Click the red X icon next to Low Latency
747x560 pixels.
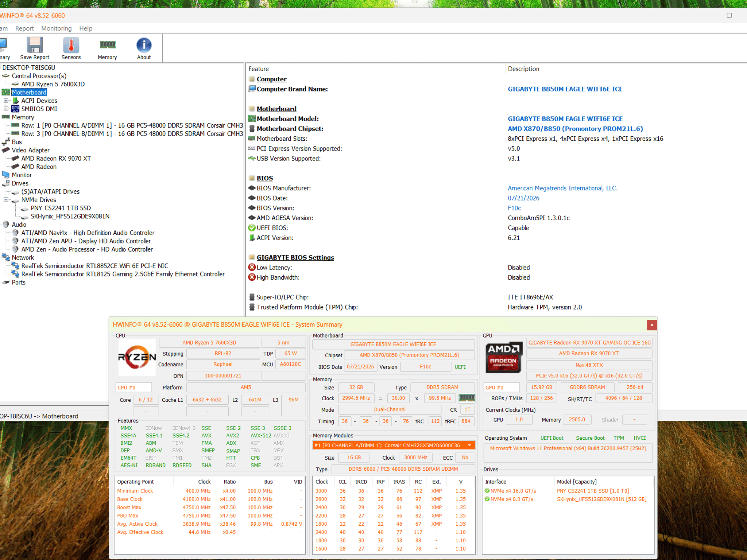coord(252,267)
